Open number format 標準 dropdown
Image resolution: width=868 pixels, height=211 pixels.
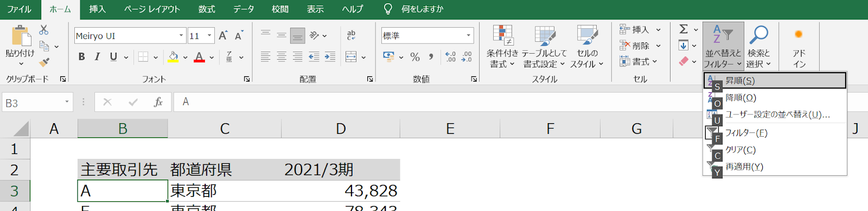(x=469, y=36)
